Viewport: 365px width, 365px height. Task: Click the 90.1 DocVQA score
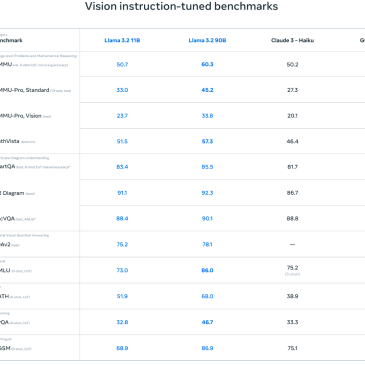click(x=207, y=218)
